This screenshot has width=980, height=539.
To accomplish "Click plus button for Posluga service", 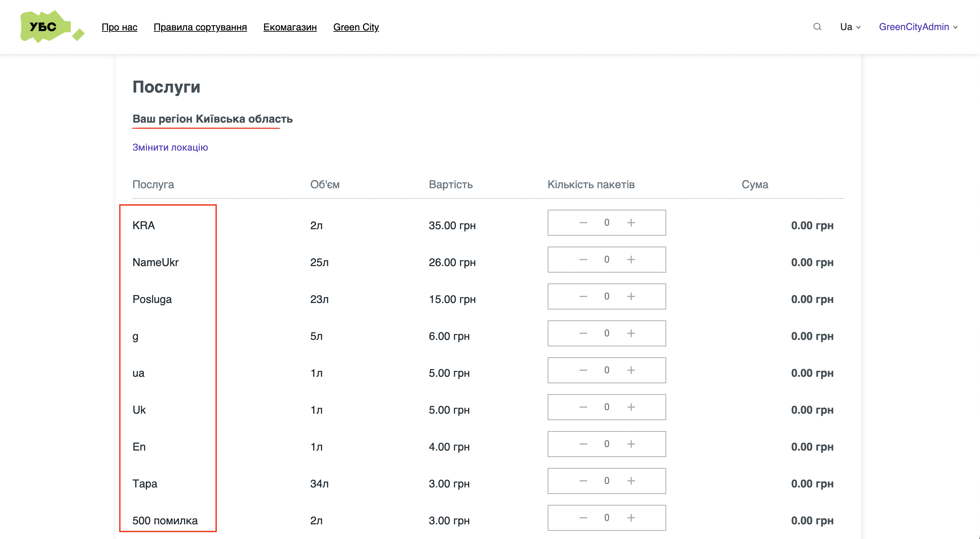I will 630,296.
